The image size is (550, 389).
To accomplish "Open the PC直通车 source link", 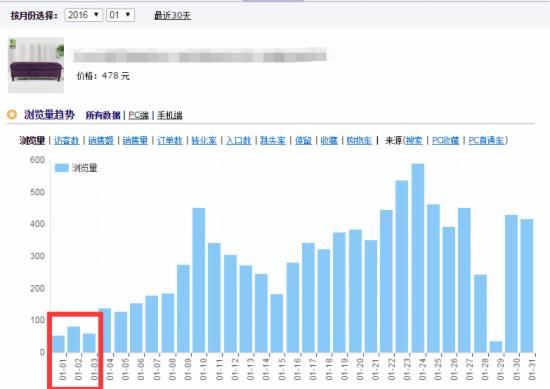I will tap(487, 140).
